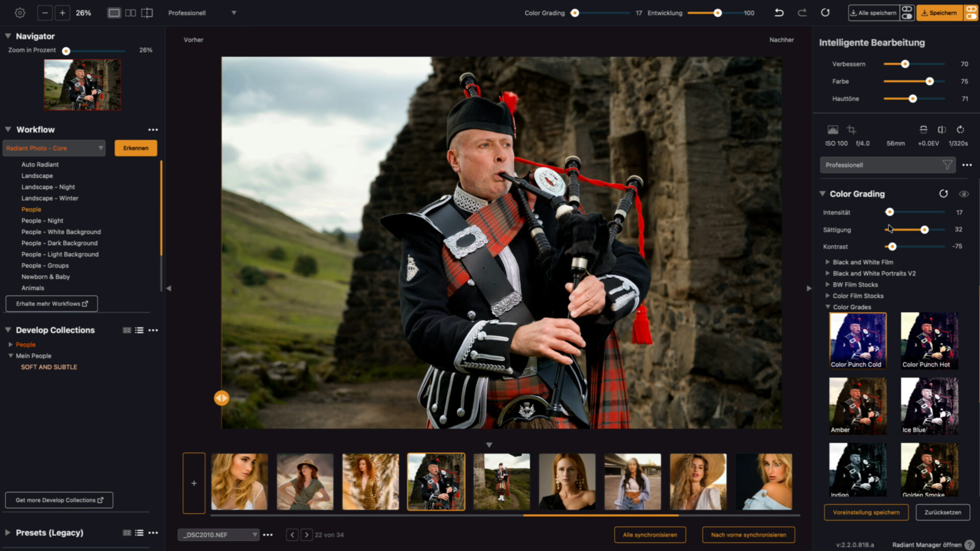980x551 pixels.
Task: Open Presets (Legacy) more options menu
Action: [153, 533]
